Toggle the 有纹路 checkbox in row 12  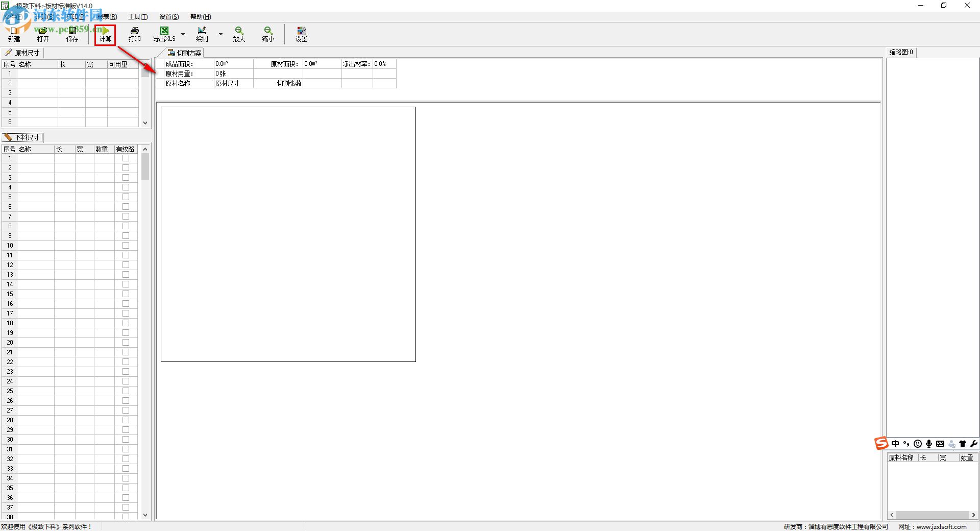coord(126,265)
